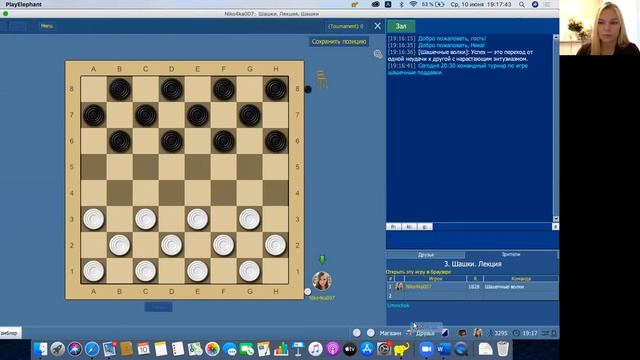This screenshot has height=360, width=640.
Task: Open 'Друзья' in the bottom status bar
Action: 424,333
